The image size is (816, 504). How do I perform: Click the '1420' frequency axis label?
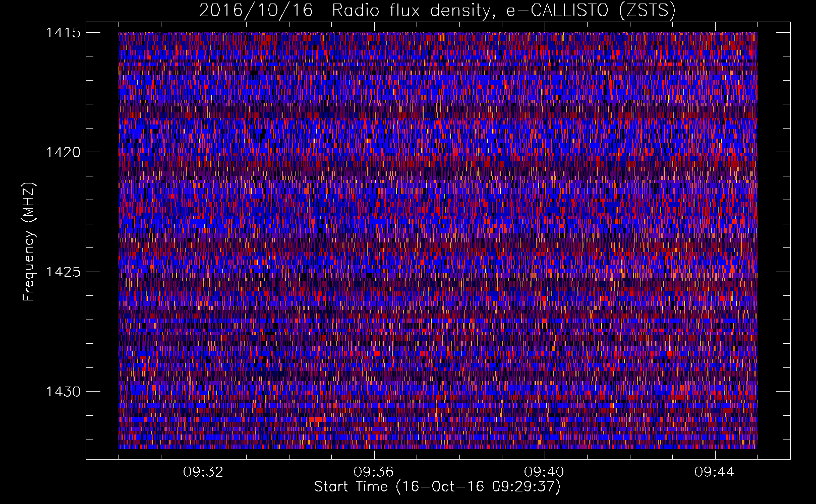(x=63, y=152)
